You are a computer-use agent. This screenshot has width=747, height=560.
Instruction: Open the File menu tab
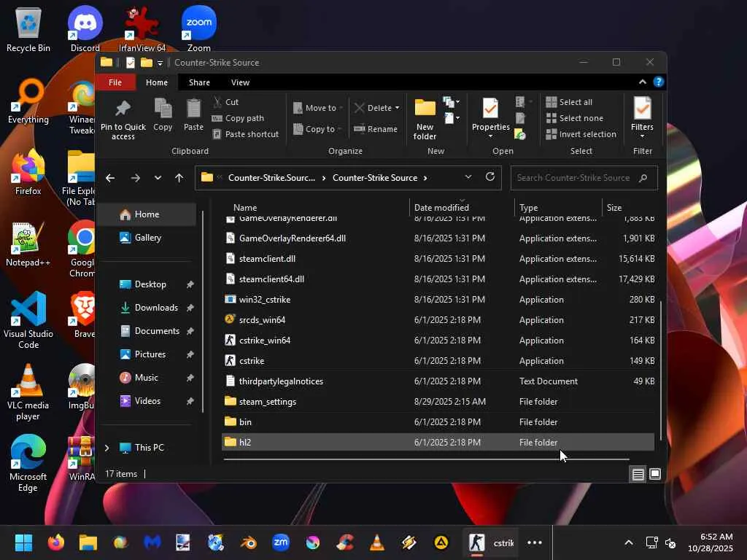[x=115, y=82]
